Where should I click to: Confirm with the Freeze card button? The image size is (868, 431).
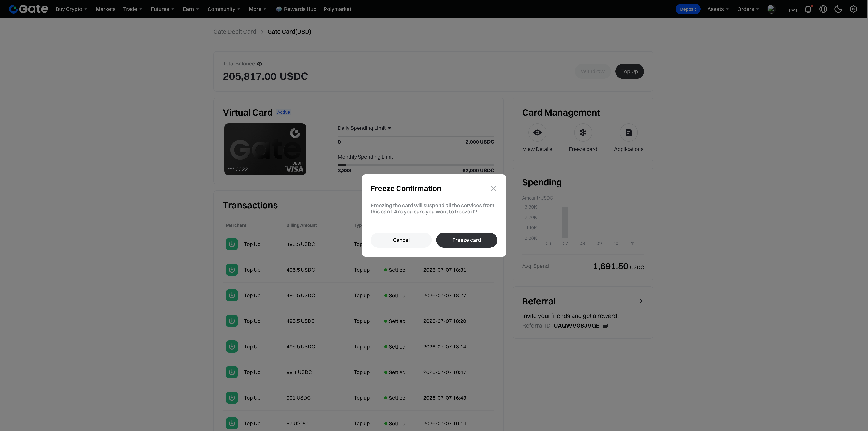coord(466,240)
